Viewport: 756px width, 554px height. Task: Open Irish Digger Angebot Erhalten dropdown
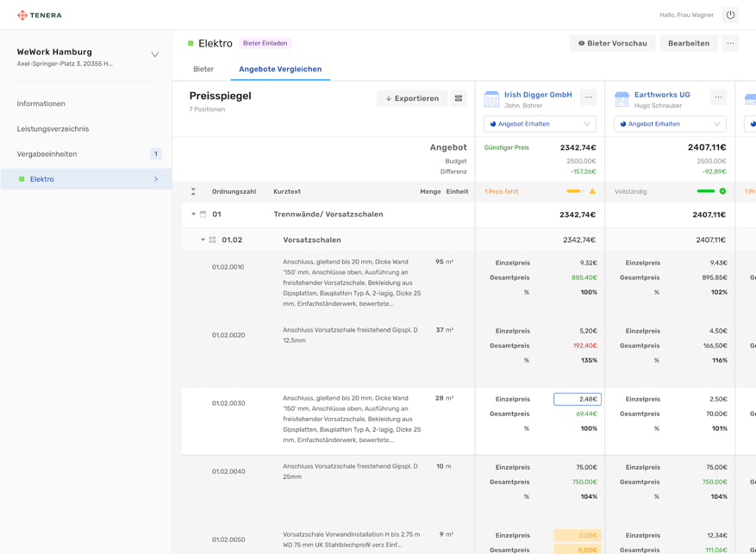point(540,124)
